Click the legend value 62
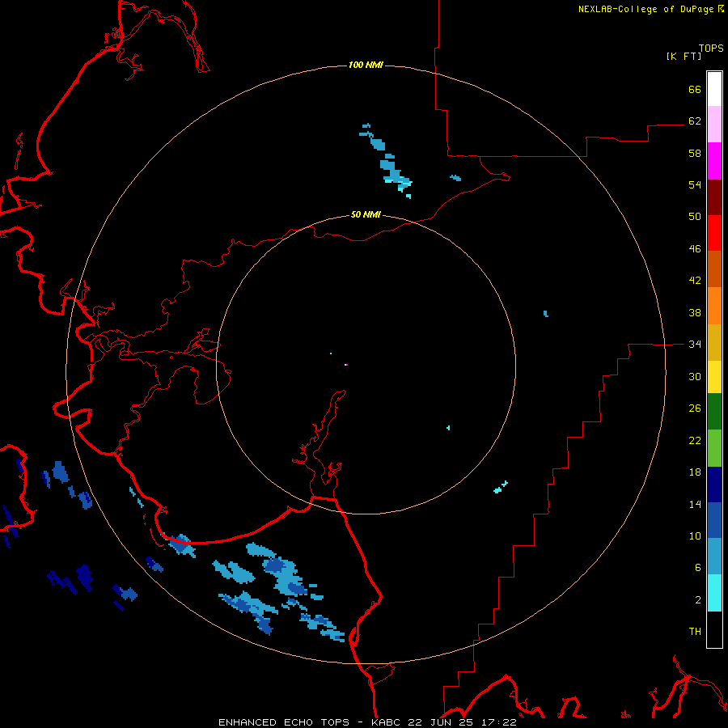728x728 pixels. click(x=695, y=121)
